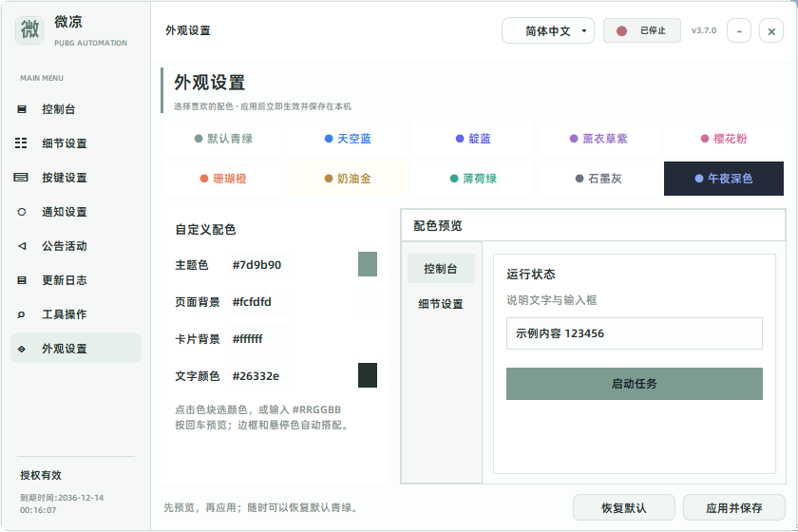
Task: Go to 按键设置 page
Action: click(76, 177)
